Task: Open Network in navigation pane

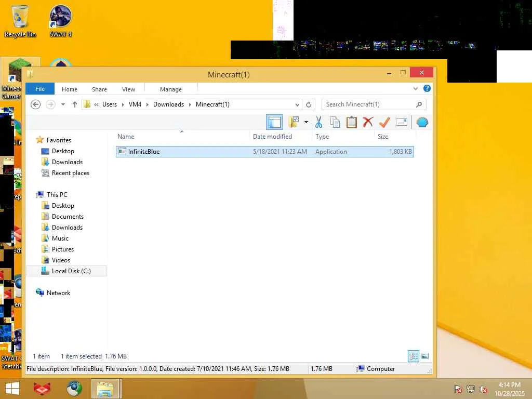Action: (x=58, y=293)
